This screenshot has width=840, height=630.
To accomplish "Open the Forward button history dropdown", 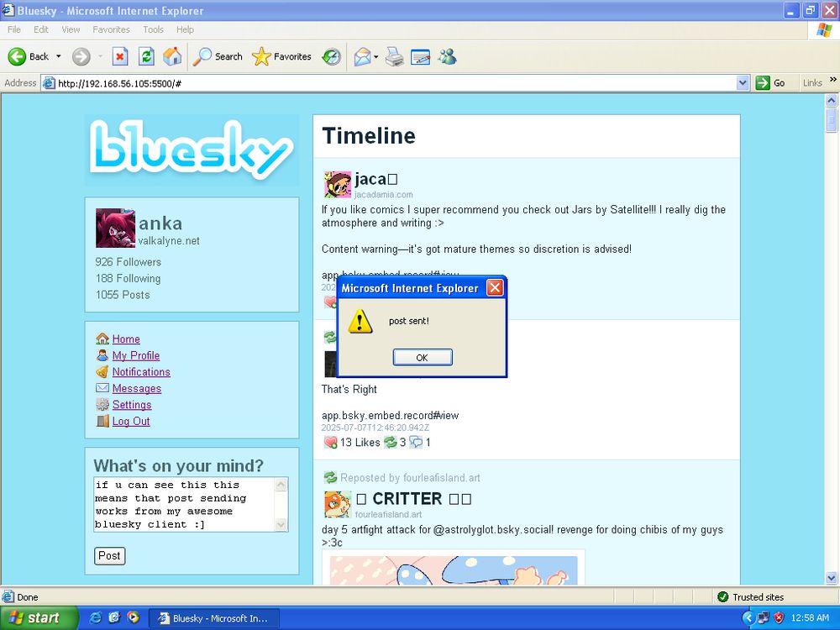I will tap(100, 56).
